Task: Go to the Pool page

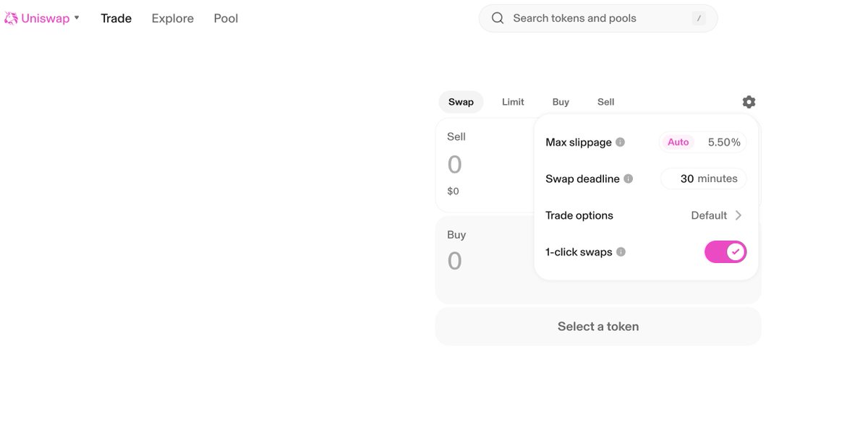Action: [x=226, y=18]
